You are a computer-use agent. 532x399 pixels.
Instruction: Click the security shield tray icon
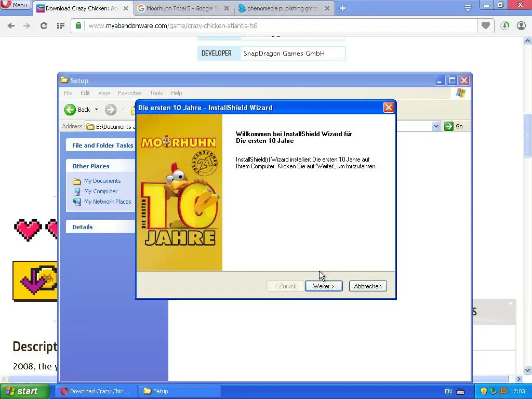click(x=484, y=391)
